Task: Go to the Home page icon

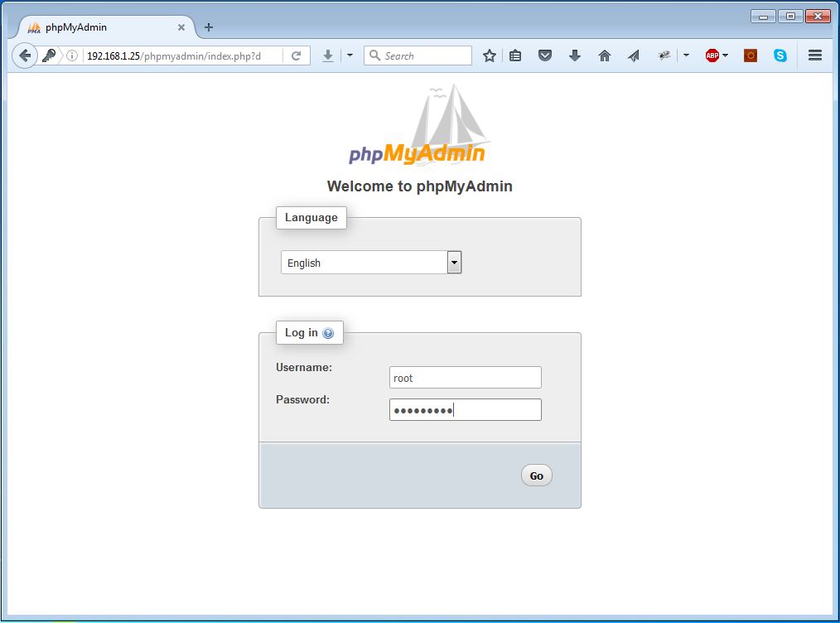Action: pyautogui.click(x=604, y=56)
